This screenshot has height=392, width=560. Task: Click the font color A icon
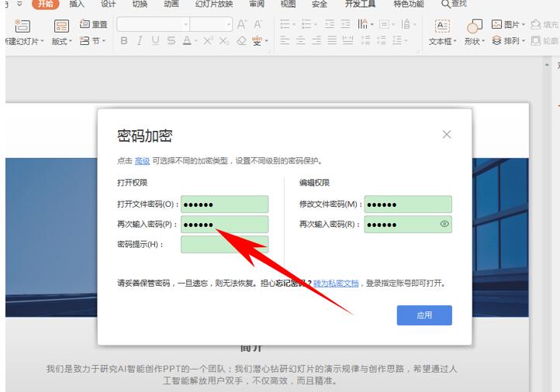tap(187, 41)
